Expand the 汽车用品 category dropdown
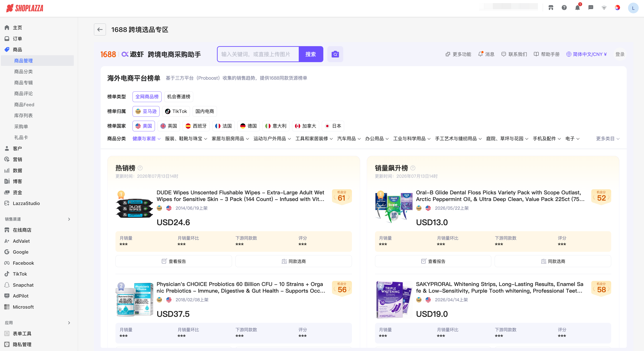 (x=349, y=139)
